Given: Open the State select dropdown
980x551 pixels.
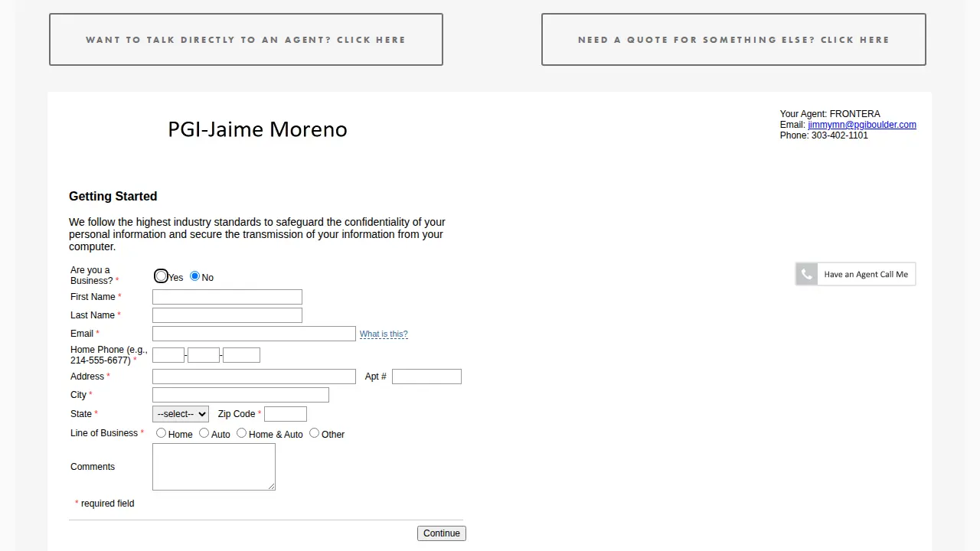Looking at the screenshot, I should (181, 414).
